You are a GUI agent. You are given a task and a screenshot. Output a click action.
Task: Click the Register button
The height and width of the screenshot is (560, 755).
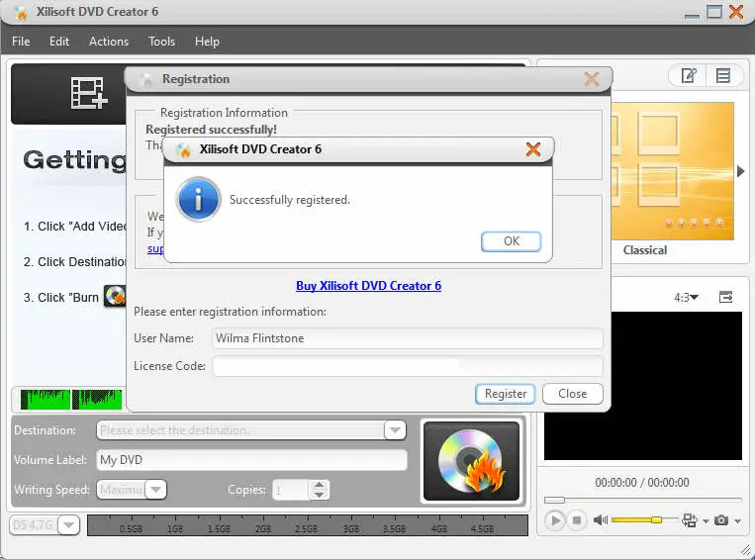(x=505, y=394)
